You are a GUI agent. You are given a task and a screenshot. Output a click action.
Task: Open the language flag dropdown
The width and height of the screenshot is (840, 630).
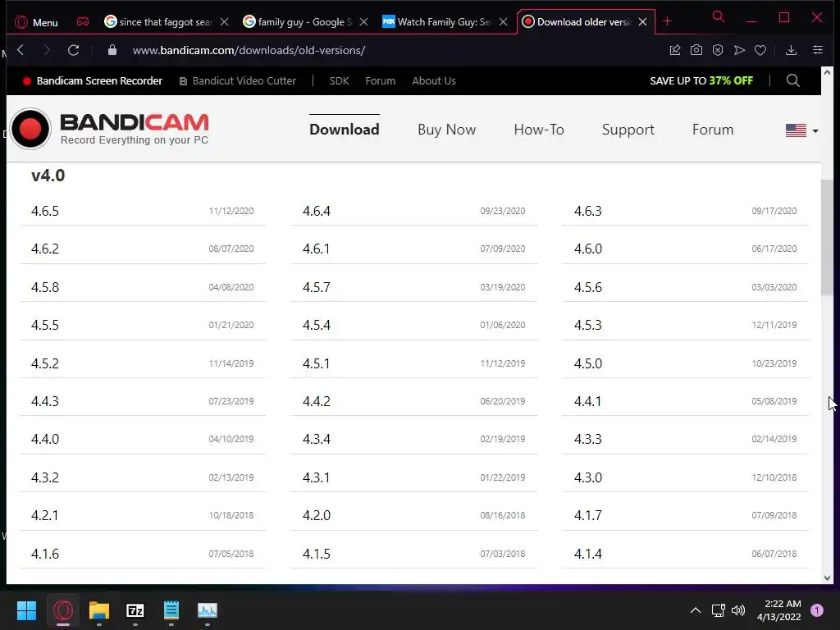click(x=801, y=130)
